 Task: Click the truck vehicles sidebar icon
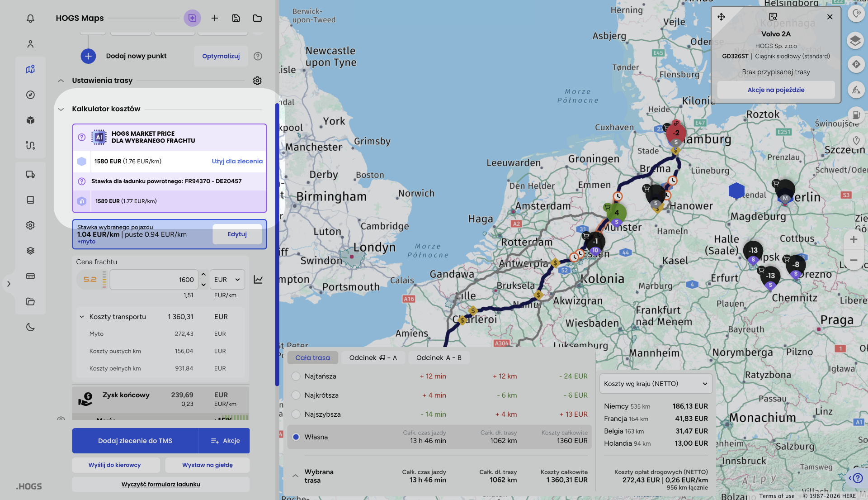click(30, 175)
